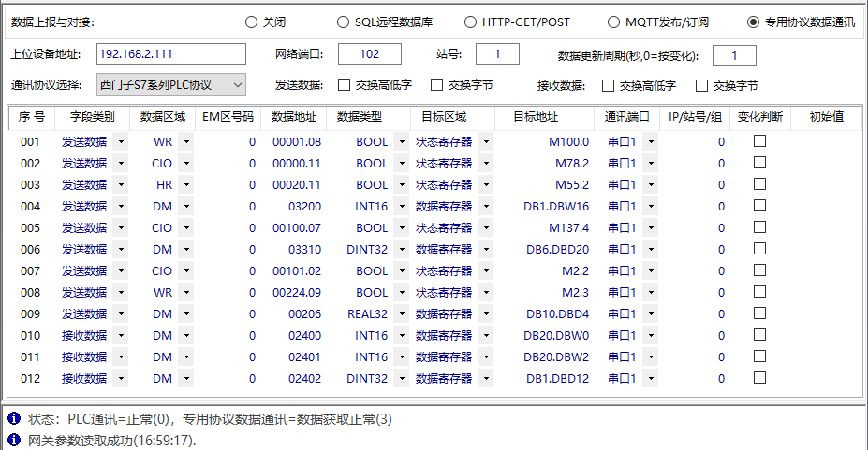Screen dimensions: 868x450
Task: Open the 通讯协议选择 dropdown
Action: tap(237, 85)
